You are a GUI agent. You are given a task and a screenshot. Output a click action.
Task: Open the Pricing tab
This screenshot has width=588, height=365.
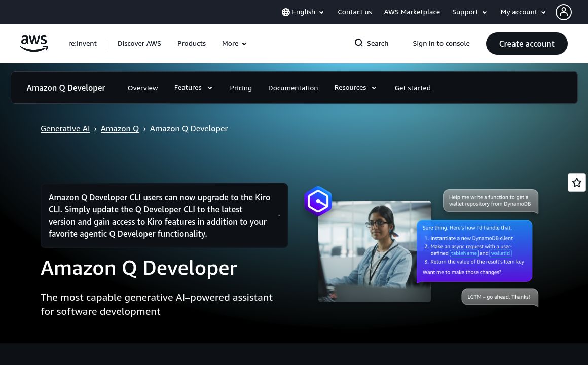click(x=241, y=88)
